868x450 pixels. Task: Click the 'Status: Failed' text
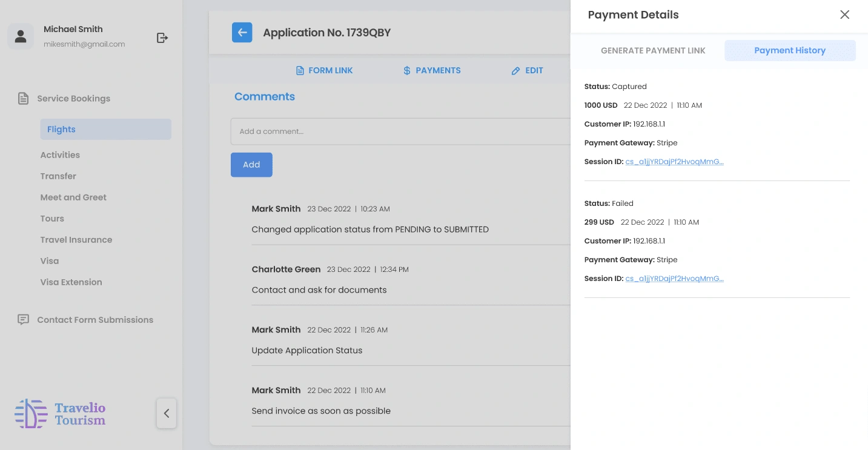[609, 203]
